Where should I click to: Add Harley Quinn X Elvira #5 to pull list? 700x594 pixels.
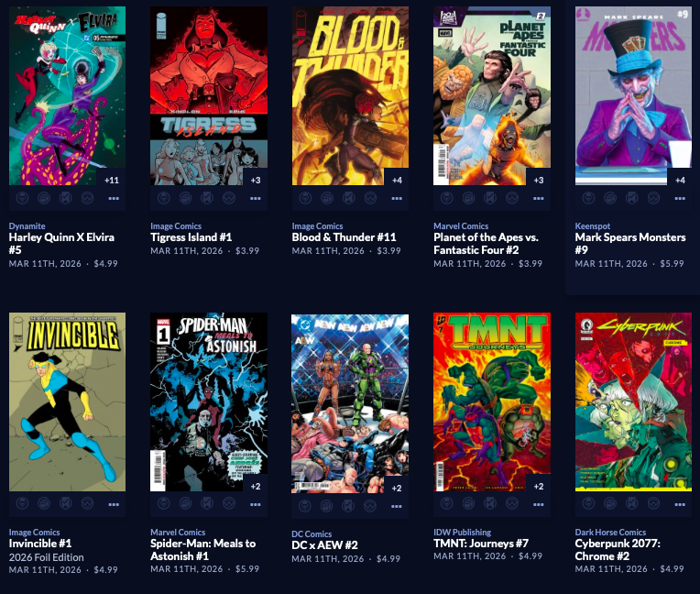[x=22, y=198]
